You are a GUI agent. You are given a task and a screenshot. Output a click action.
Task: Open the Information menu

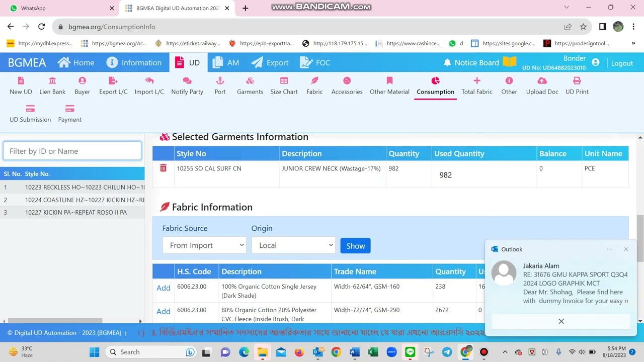pos(134,62)
